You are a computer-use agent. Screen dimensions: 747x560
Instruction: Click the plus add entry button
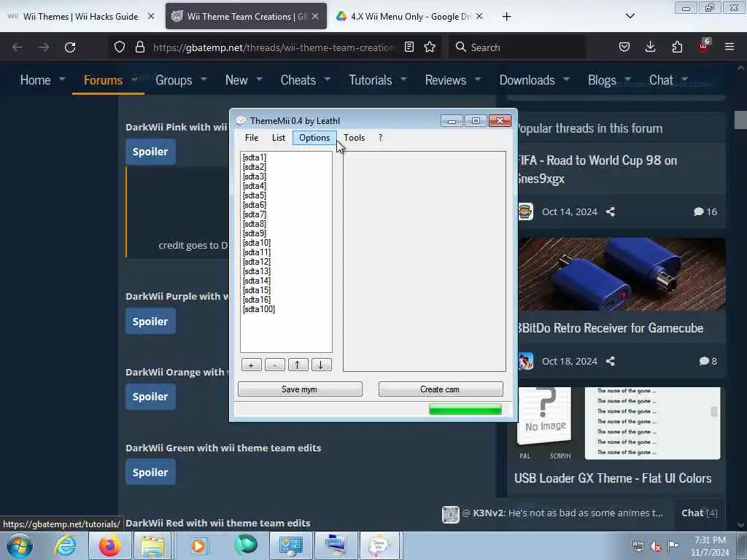pyautogui.click(x=251, y=365)
